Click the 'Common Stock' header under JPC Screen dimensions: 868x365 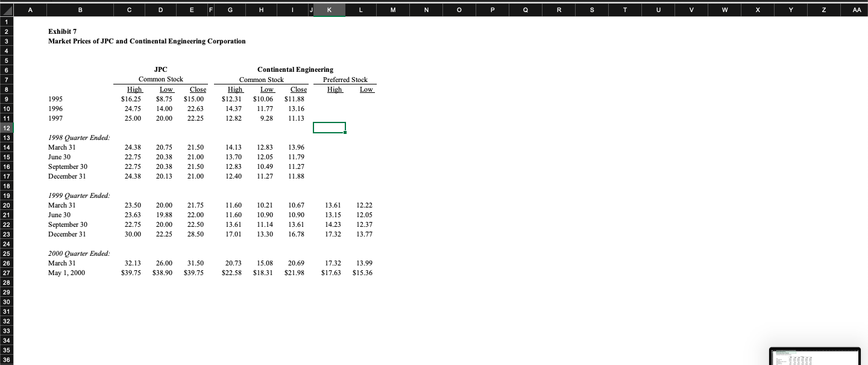click(160, 79)
